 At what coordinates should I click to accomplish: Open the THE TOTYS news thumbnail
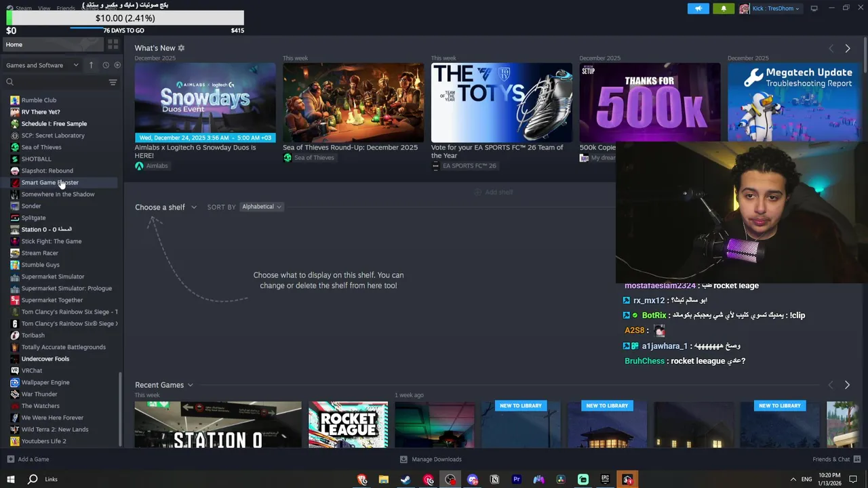click(x=501, y=102)
